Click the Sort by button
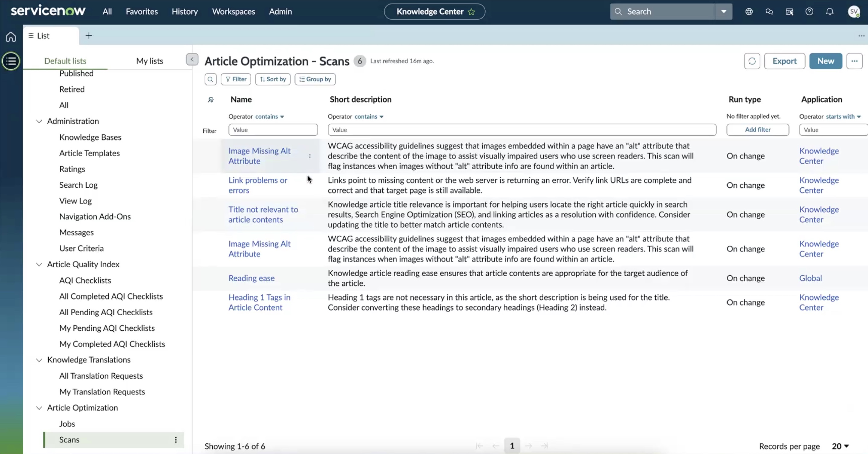868x454 pixels. tap(273, 79)
